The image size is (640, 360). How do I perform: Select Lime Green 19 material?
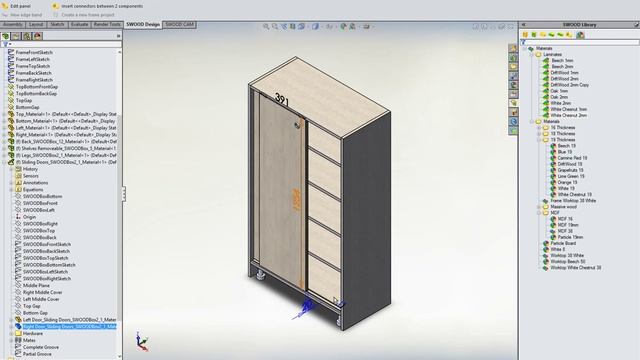click(x=571, y=176)
